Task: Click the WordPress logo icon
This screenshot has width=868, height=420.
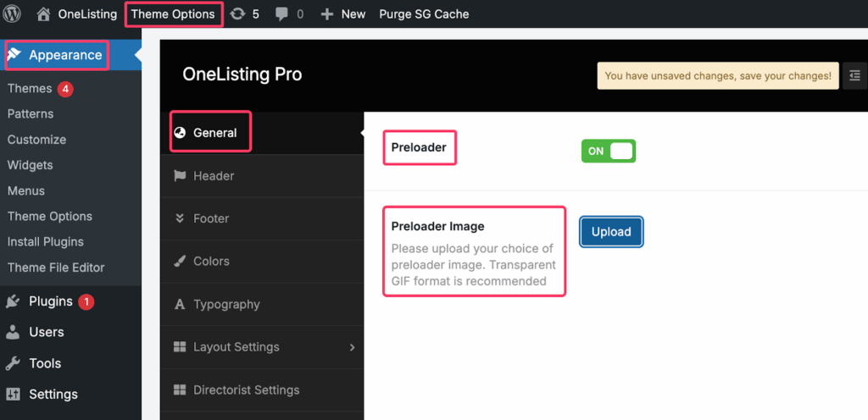Action: click(x=14, y=14)
